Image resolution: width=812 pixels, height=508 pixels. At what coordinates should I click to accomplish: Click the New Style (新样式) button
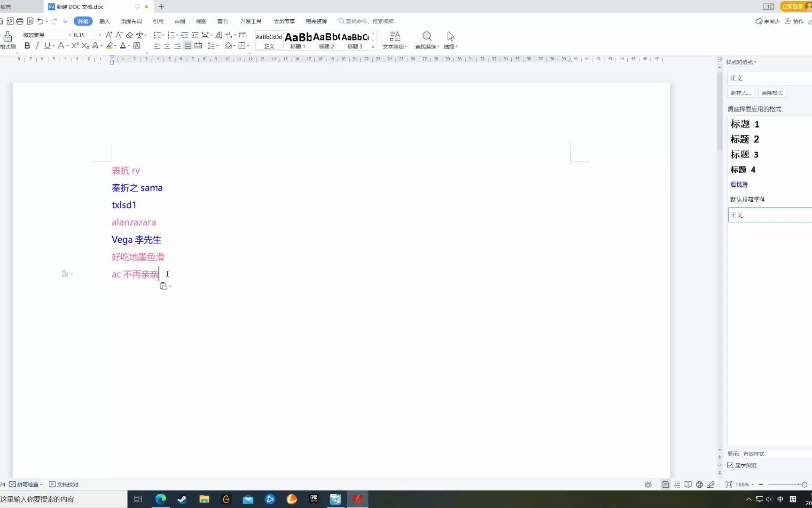pyautogui.click(x=741, y=93)
